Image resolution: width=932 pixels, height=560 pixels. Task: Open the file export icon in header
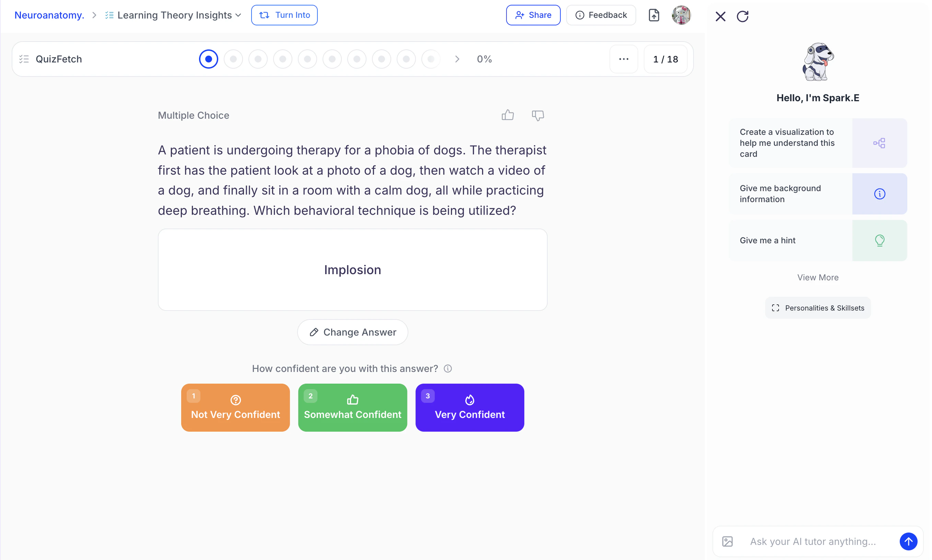(x=653, y=15)
